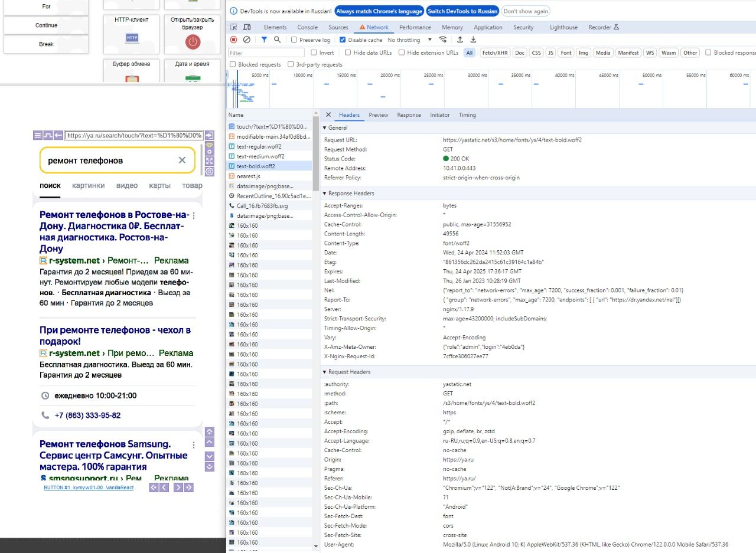756x553 pixels.
Task: Click the Export HAR download icon
Action: [473, 40]
